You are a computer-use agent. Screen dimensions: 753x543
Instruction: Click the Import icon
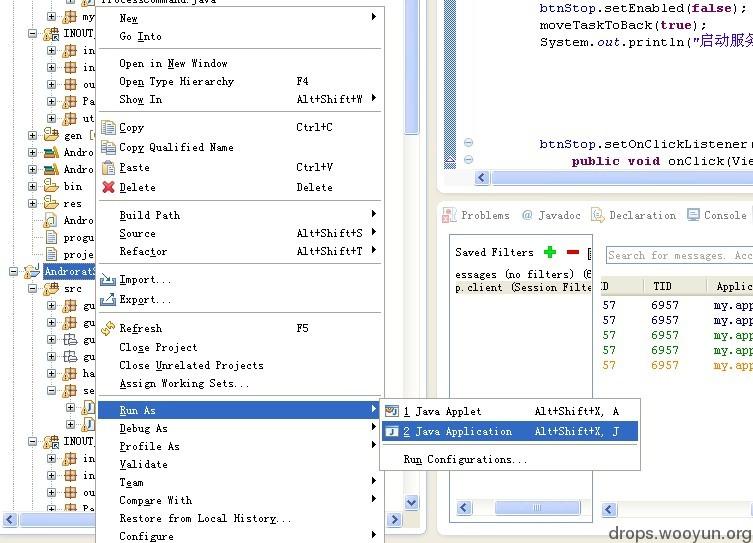click(x=108, y=279)
